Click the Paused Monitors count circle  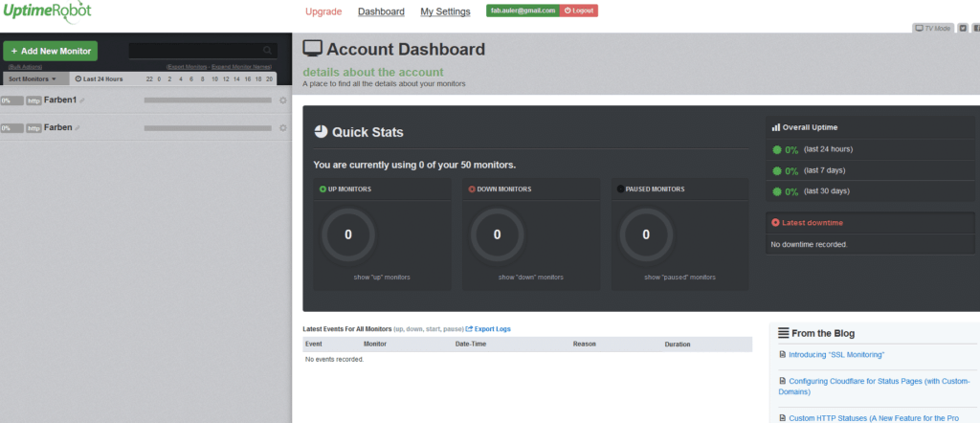tap(646, 234)
